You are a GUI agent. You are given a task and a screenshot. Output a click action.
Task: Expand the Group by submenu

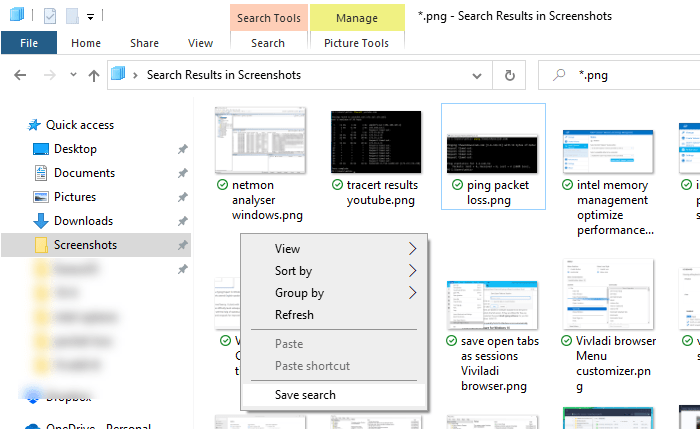[x=334, y=293]
